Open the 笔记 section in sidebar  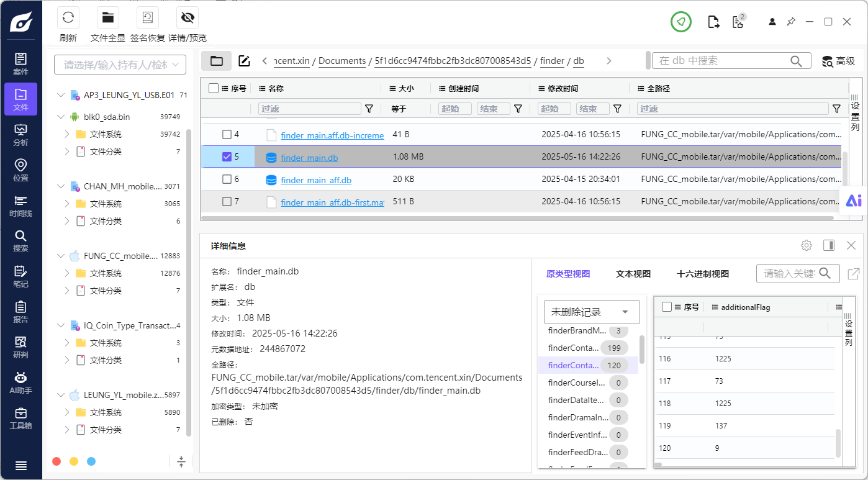tap(20, 276)
